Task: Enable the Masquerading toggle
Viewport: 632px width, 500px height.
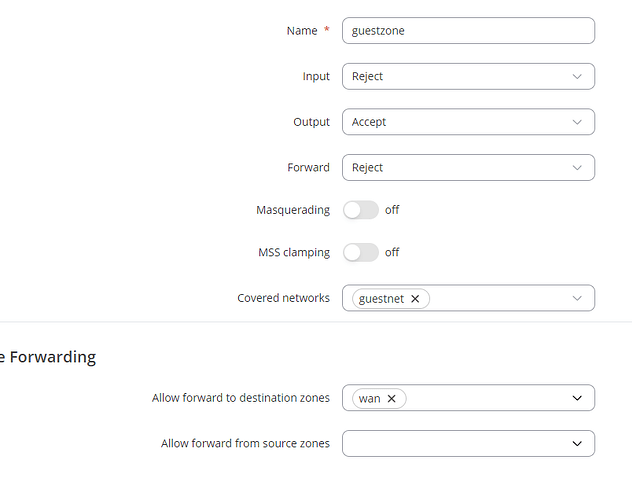Action: [x=361, y=210]
